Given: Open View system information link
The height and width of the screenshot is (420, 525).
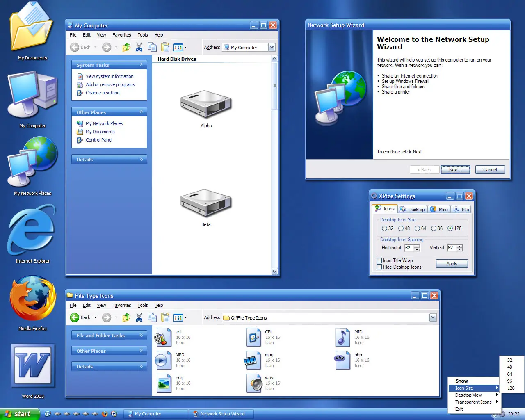Looking at the screenshot, I should point(110,76).
